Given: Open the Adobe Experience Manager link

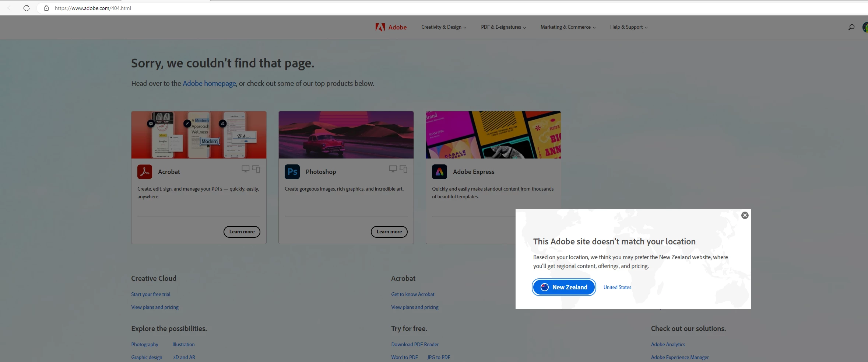Looking at the screenshot, I should click(x=680, y=357).
